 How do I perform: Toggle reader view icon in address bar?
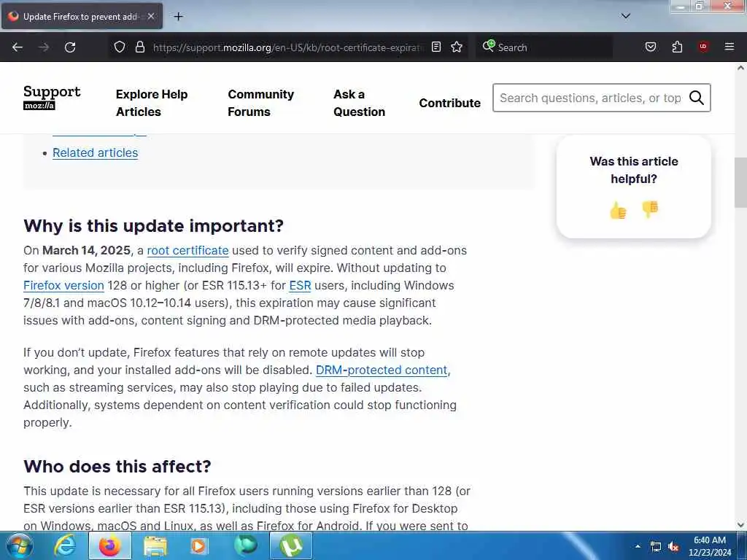click(x=436, y=47)
